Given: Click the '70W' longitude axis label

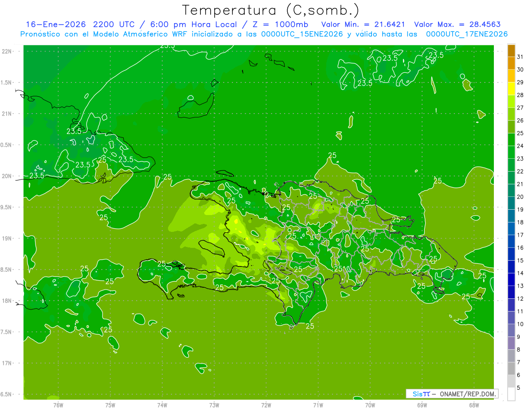Looking at the screenshot, I should point(370,405).
